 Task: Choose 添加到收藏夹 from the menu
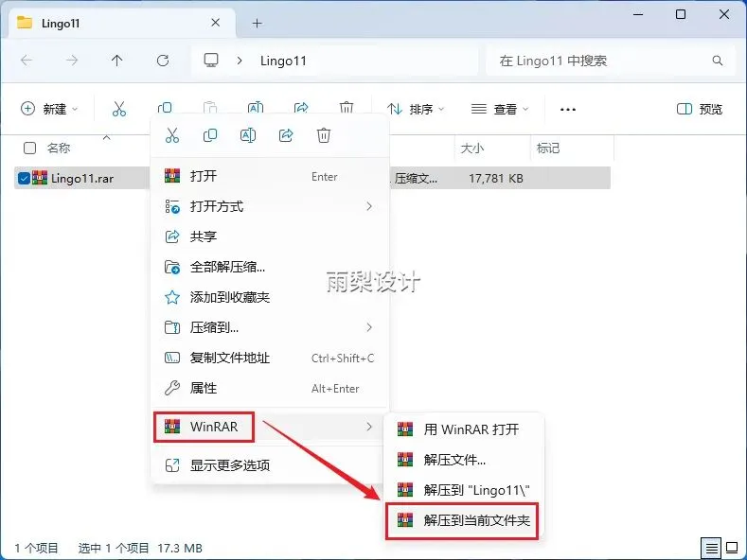pos(270,297)
